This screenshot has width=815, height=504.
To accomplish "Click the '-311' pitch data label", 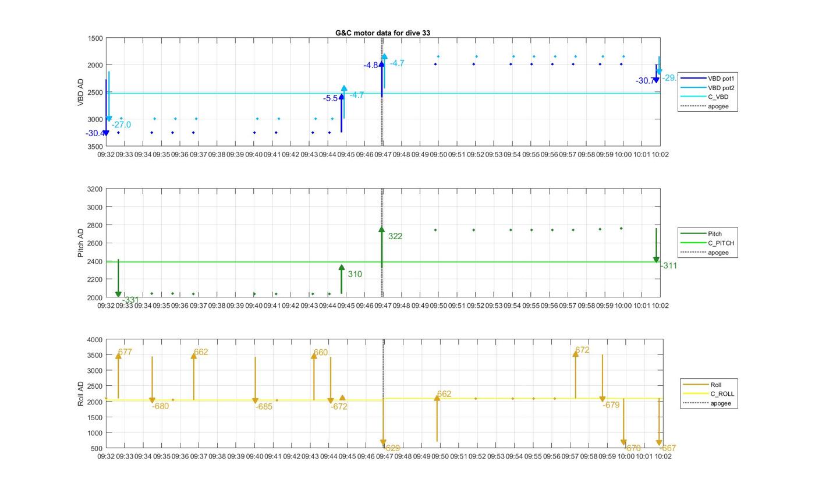I will [x=669, y=266].
